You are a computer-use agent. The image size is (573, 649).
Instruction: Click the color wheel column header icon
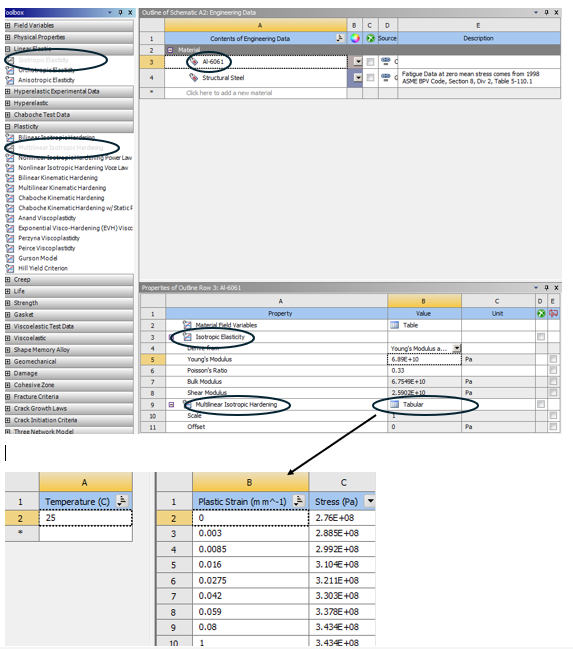point(354,38)
